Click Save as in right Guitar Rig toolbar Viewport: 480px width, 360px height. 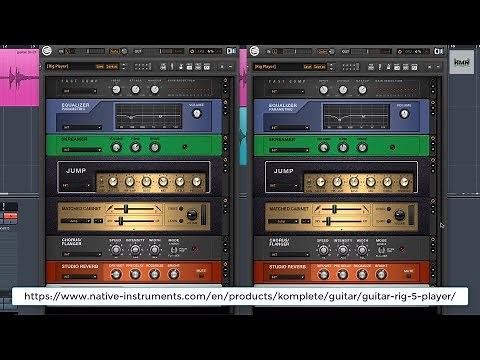[x=319, y=67]
